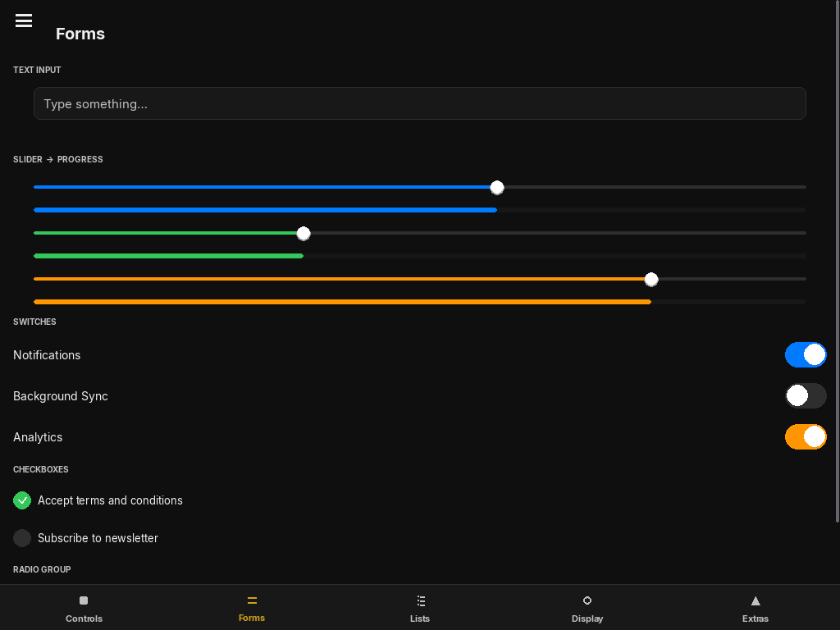Click the 'Background Sync' label text
Screen dimensions: 840x630
click(x=61, y=396)
